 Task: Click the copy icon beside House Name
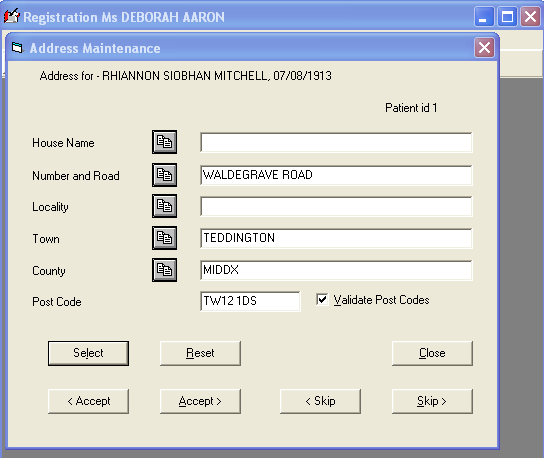pyautogui.click(x=164, y=142)
